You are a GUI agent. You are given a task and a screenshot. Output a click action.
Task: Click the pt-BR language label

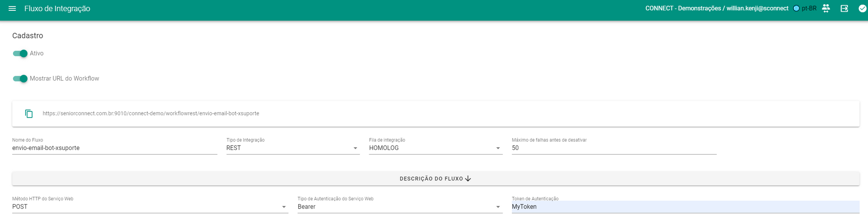pyautogui.click(x=809, y=9)
